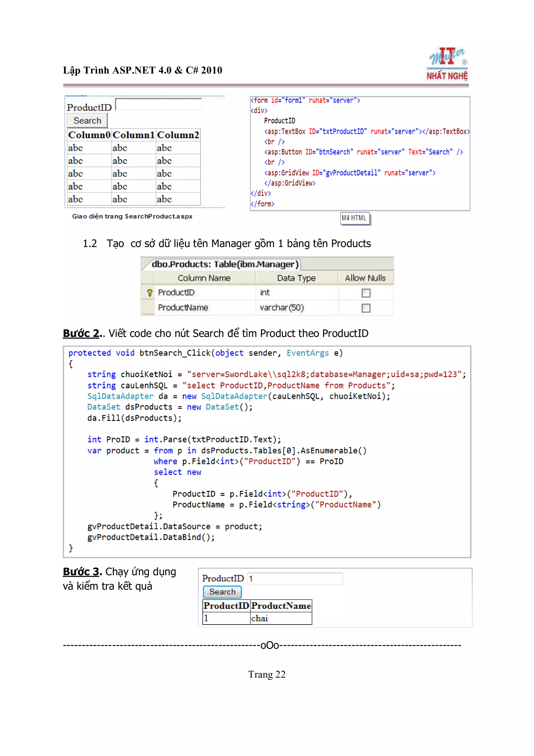Click the varchar(50) data type cell
Viewport: 534px width, 756px height.
click(282, 308)
